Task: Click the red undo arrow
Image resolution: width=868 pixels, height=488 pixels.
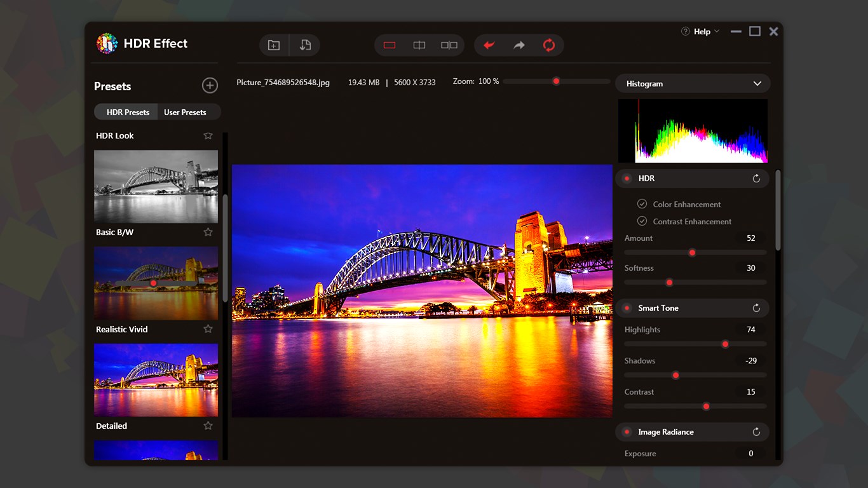Action: [x=489, y=45]
